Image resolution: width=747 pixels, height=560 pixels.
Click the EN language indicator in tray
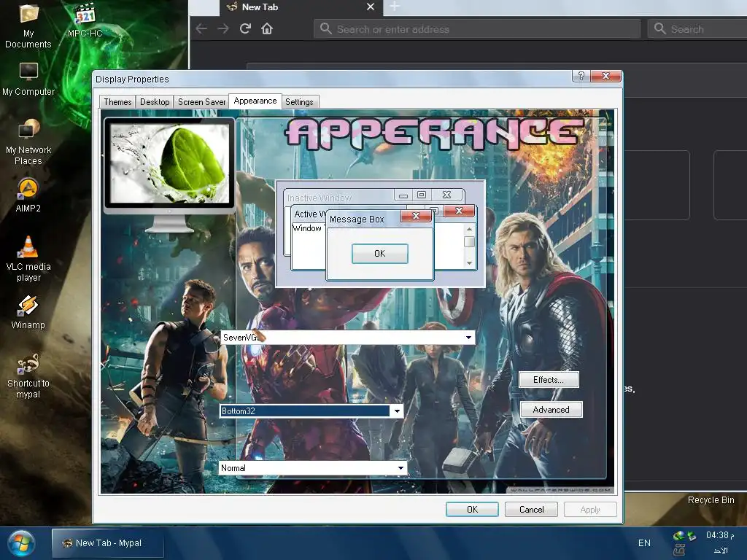tap(644, 543)
